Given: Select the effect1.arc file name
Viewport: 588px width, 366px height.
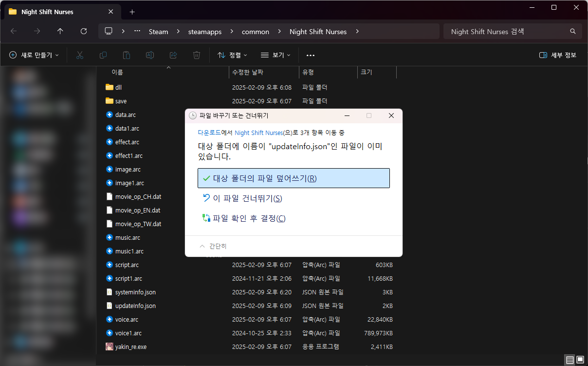Looking at the screenshot, I should pyautogui.click(x=129, y=155).
